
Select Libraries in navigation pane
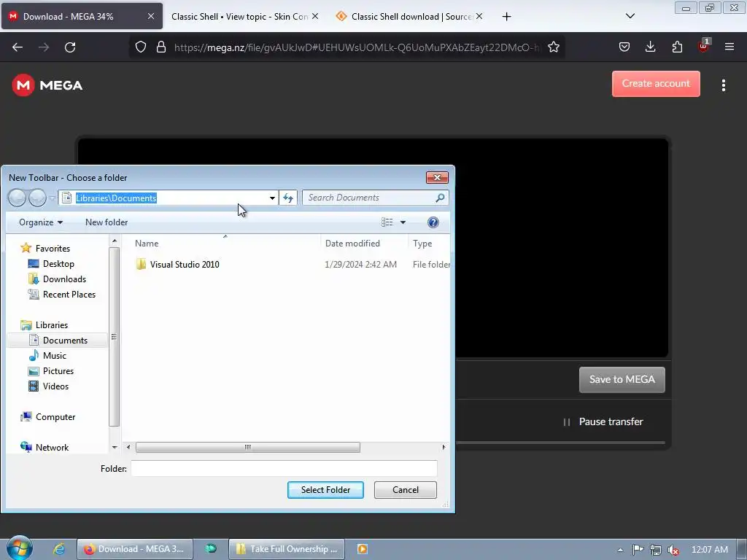coord(44,325)
